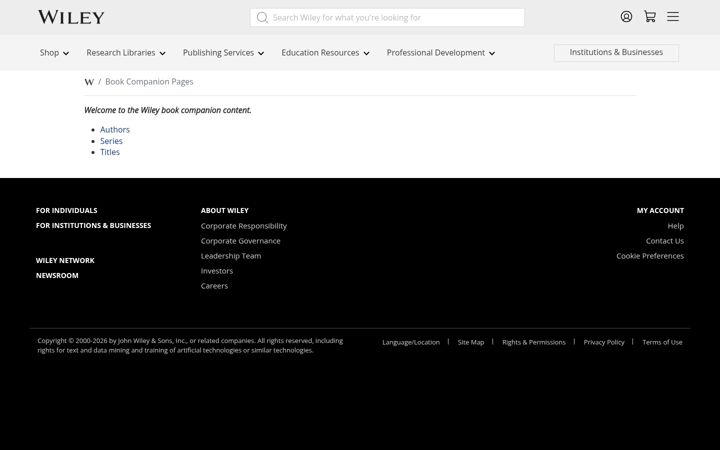This screenshot has width=720, height=450.
Task: Open Corporate Responsibility footer link
Action: coord(244,226)
